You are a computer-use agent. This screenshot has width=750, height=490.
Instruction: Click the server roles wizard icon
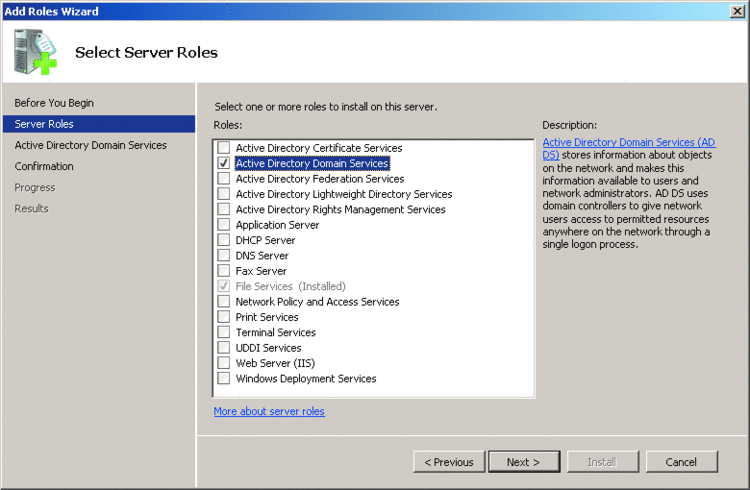tap(35, 52)
